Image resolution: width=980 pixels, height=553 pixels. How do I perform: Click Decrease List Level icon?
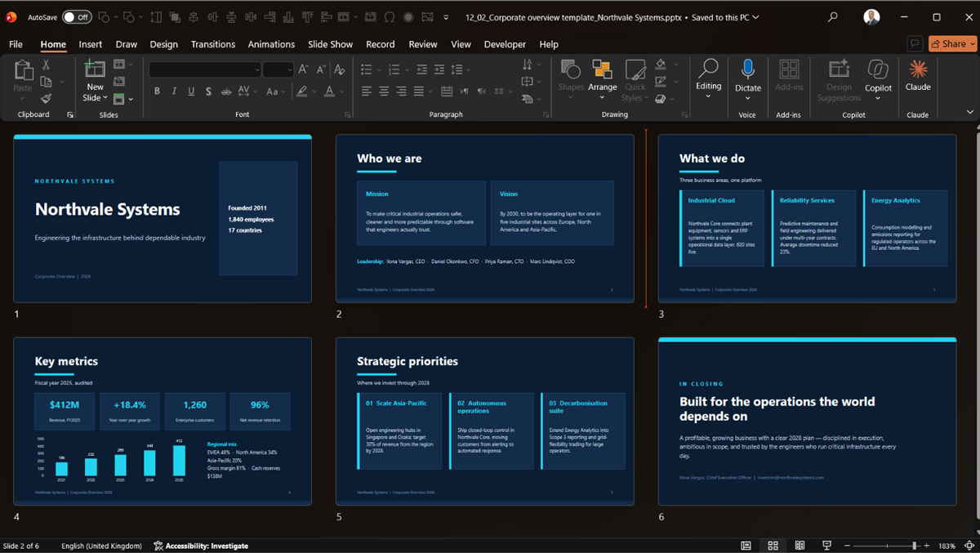[x=421, y=69]
